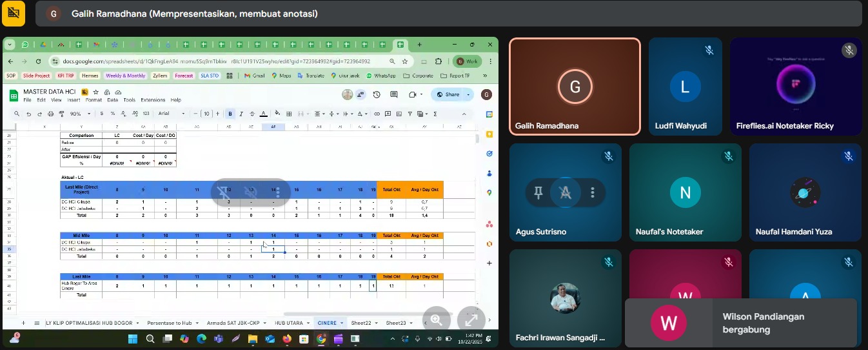The image size is (868, 350).
Task: Toggle bold formatting in the toolbar
Action: coord(230,114)
